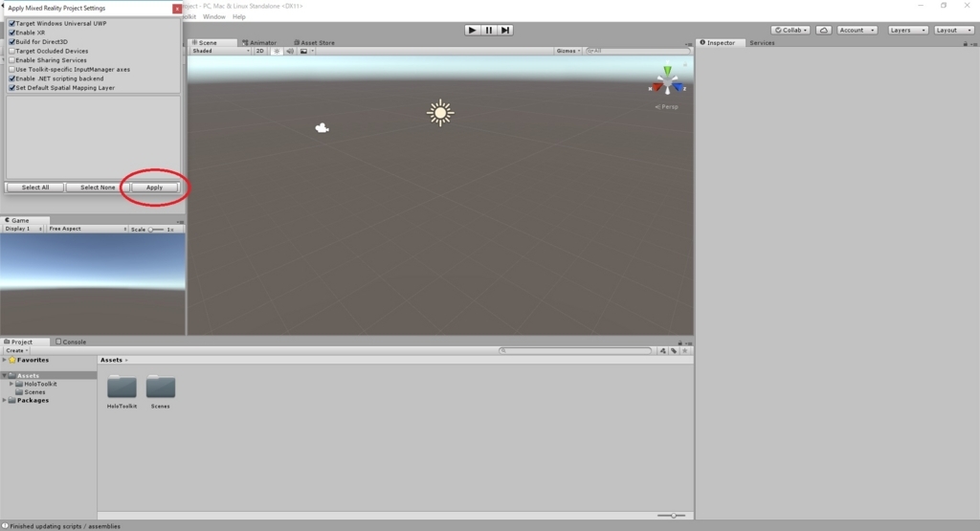Switch to the Animator tab

[x=259, y=43]
